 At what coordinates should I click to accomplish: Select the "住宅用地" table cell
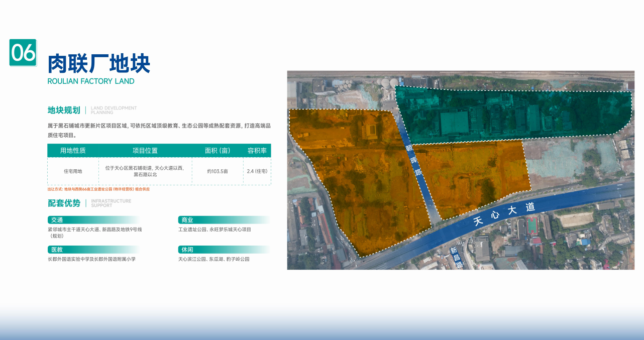point(73,171)
